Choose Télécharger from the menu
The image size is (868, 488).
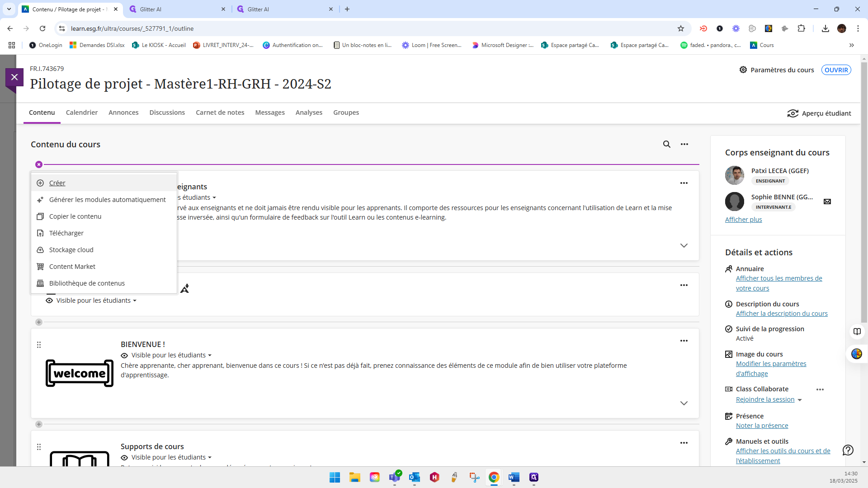(104, 233)
